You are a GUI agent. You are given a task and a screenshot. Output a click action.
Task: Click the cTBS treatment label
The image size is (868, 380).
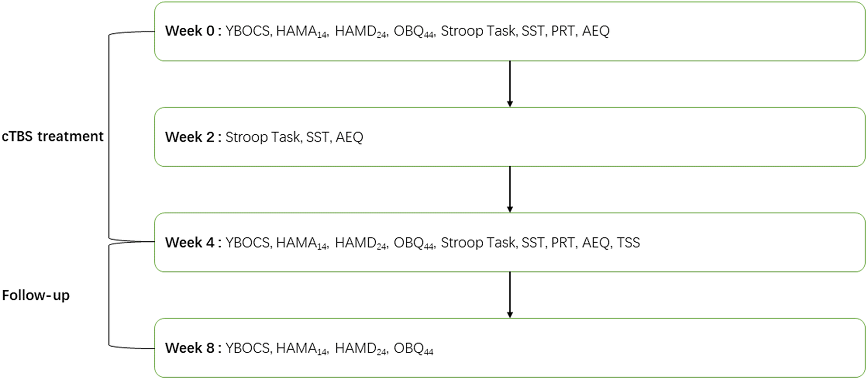point(53,137)
